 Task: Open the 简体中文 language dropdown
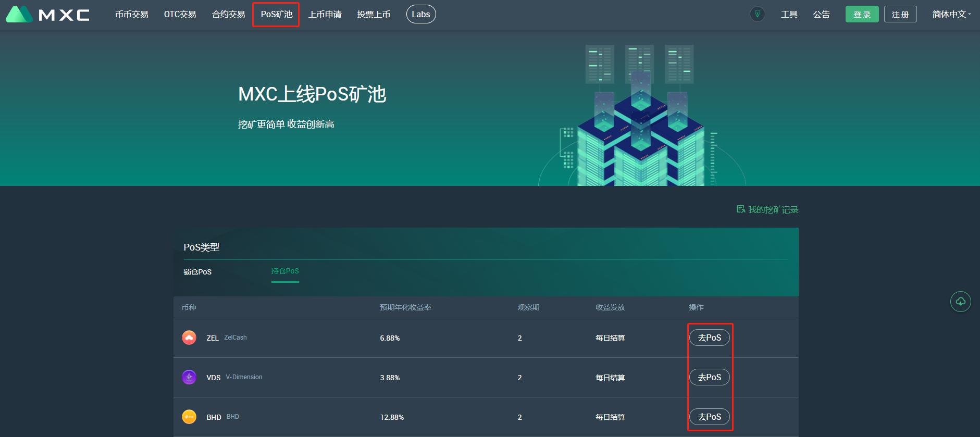coord(951,15)
